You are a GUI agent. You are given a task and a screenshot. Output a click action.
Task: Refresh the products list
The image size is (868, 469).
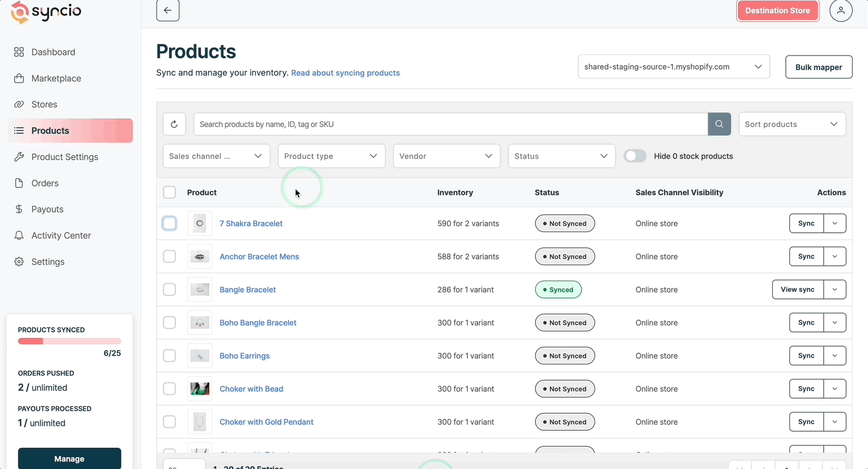tap(174, 124)
